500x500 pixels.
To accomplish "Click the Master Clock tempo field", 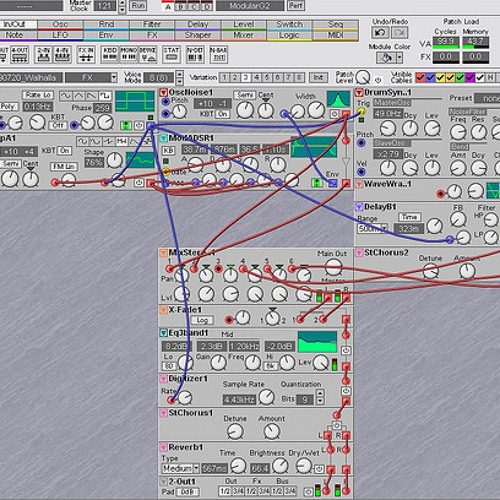I will pos(104,6).
